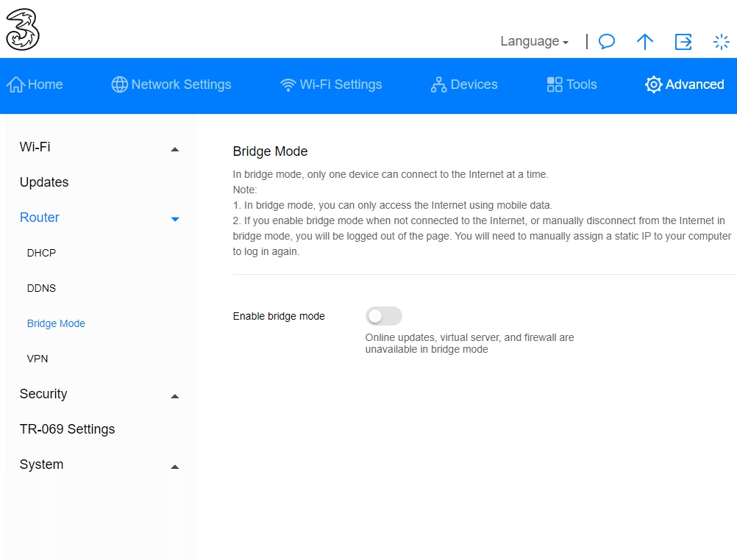Viewport: 737px width, 560px height.
Task: Click the network nodes icon beside Devices
Action: (438, 85)
